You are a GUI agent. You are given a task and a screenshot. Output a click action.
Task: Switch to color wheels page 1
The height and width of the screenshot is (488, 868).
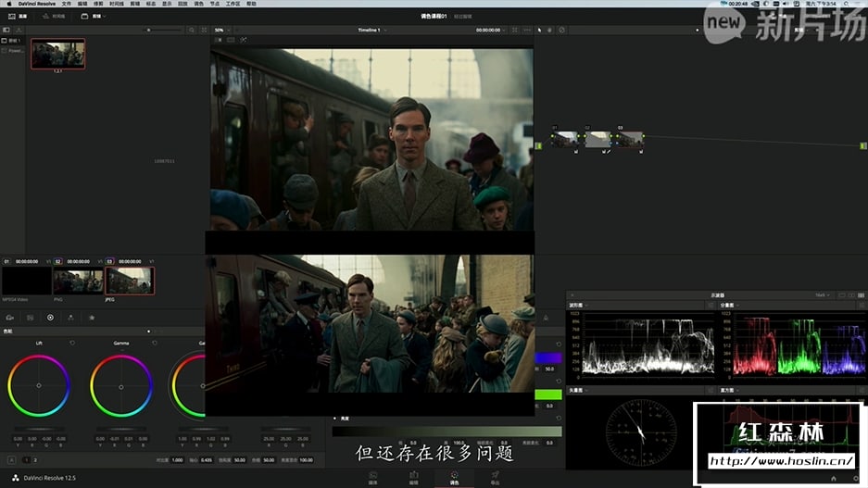tap(27, 460)
